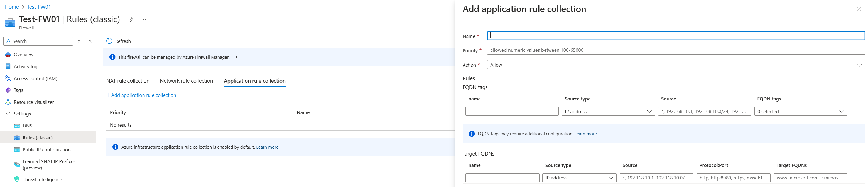The width and height of the screenshot is (868, 187).
Task: Click the Refresh icon
Action: click(109, 41)
